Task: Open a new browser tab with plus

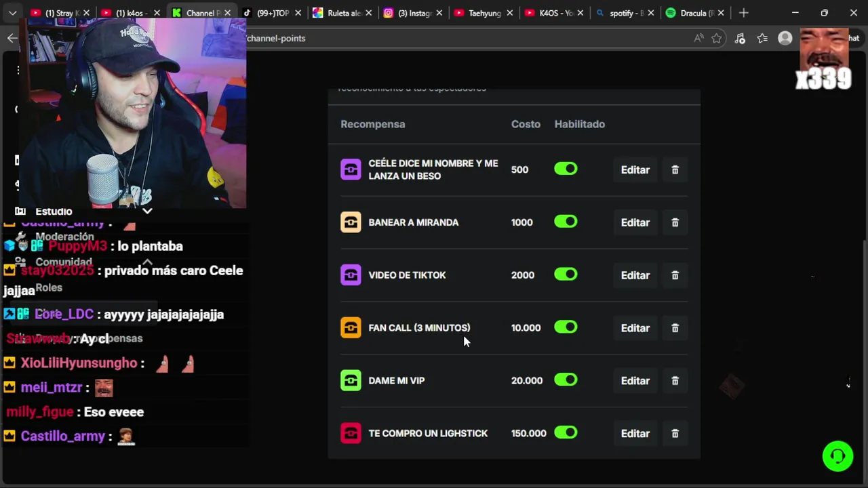Action: point(743,13)
